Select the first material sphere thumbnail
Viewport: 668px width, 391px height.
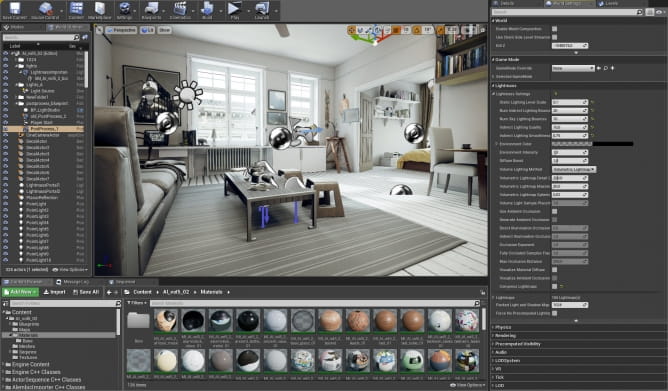(x=166, y=321)
